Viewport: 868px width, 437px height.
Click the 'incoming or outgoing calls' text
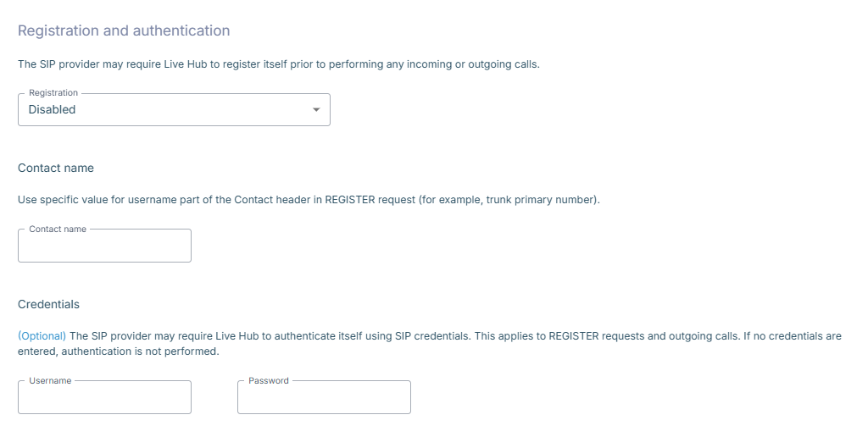click(x=473, y=64)
